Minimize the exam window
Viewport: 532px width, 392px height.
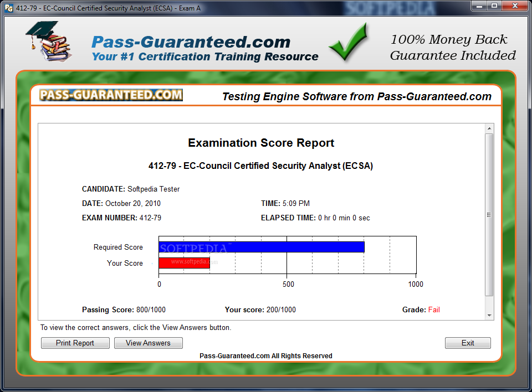coord(479,6)
